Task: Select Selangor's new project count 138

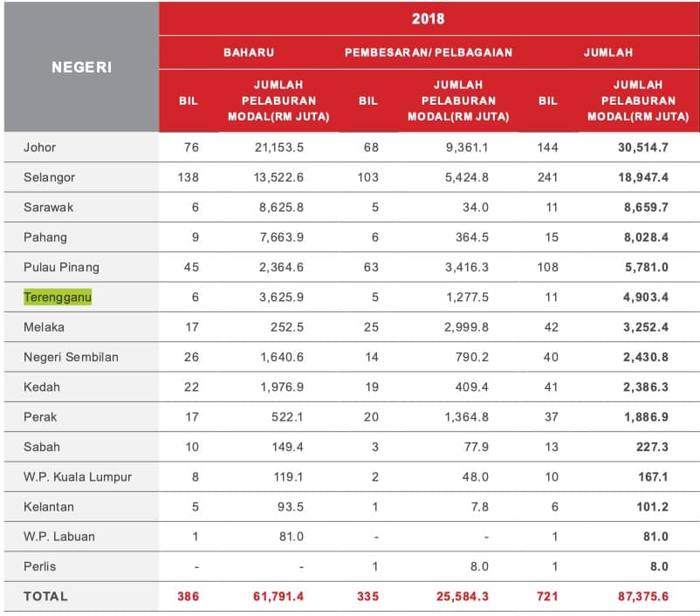Action: 188,177
